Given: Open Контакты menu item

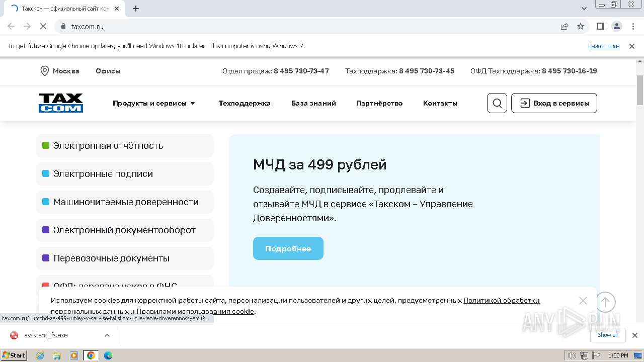Looking at the screenshot, I should click(440, 103).
